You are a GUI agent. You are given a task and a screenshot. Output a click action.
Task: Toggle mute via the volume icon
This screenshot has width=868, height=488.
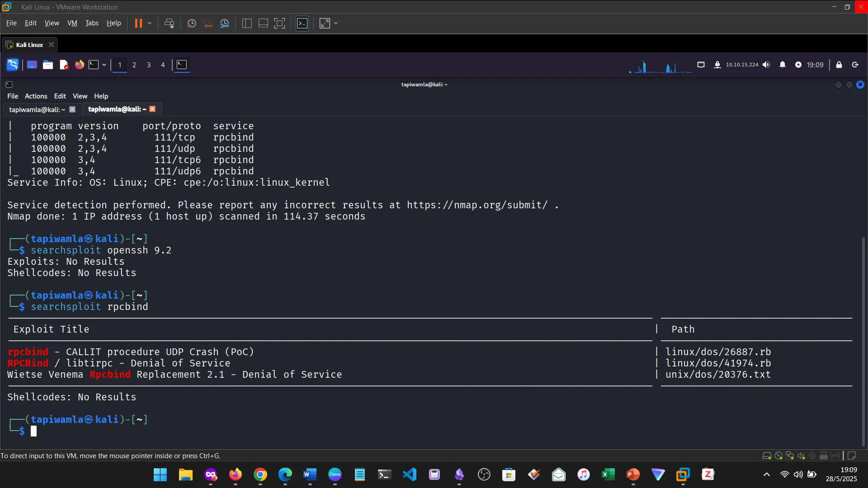coord(766,65)
